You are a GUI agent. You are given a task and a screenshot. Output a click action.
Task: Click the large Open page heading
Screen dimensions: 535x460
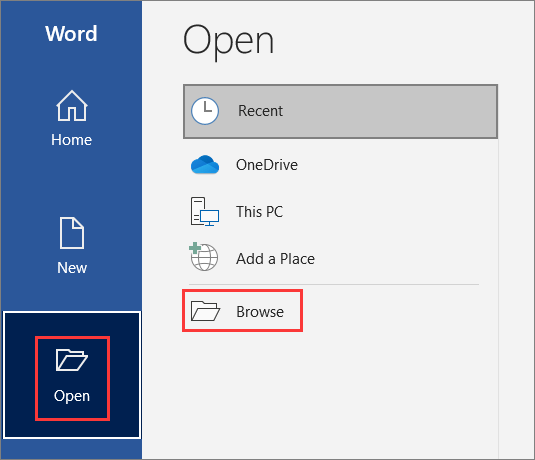(x=228, y=41)
